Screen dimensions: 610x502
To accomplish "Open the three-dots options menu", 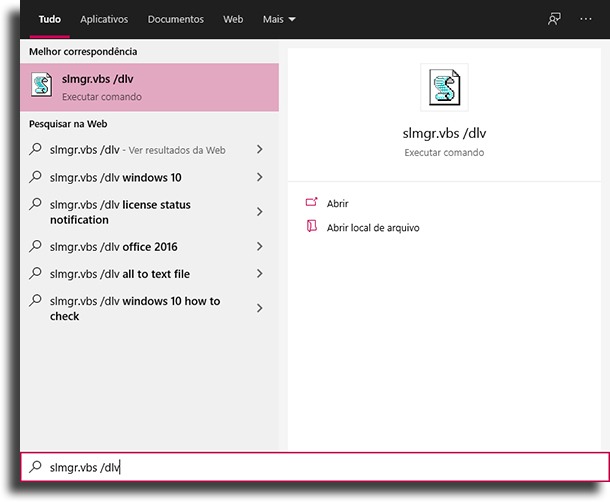I will pos(585,19).
